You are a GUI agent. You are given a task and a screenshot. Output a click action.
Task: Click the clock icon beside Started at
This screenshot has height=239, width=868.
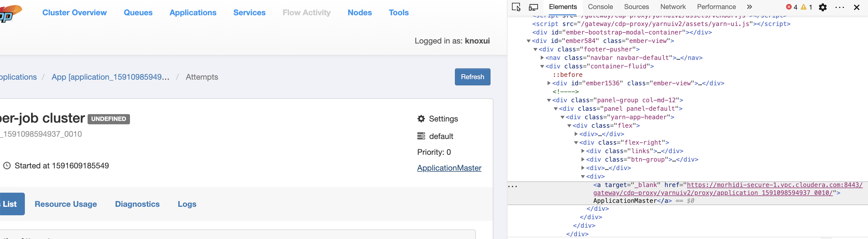click(x=7, y=166)
